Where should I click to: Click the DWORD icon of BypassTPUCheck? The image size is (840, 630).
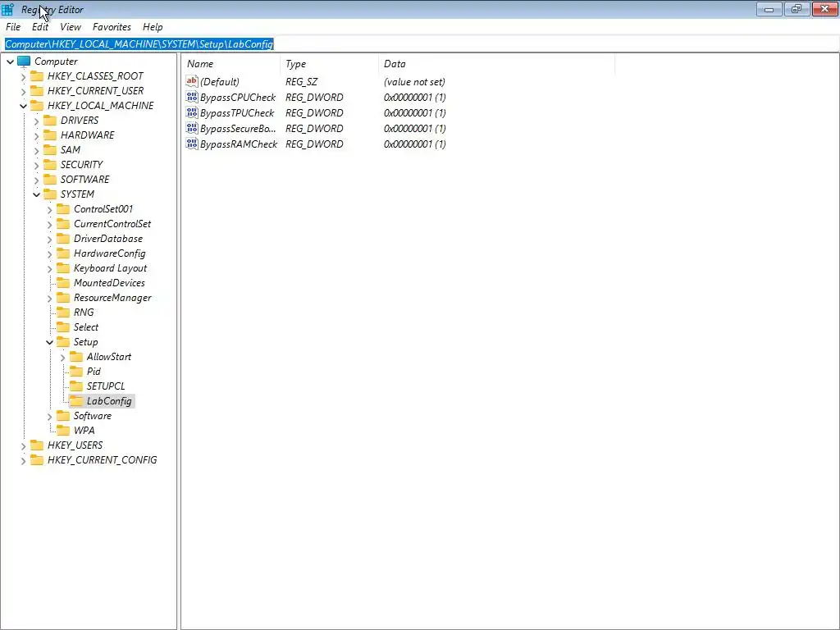click(x=192, y=112)
